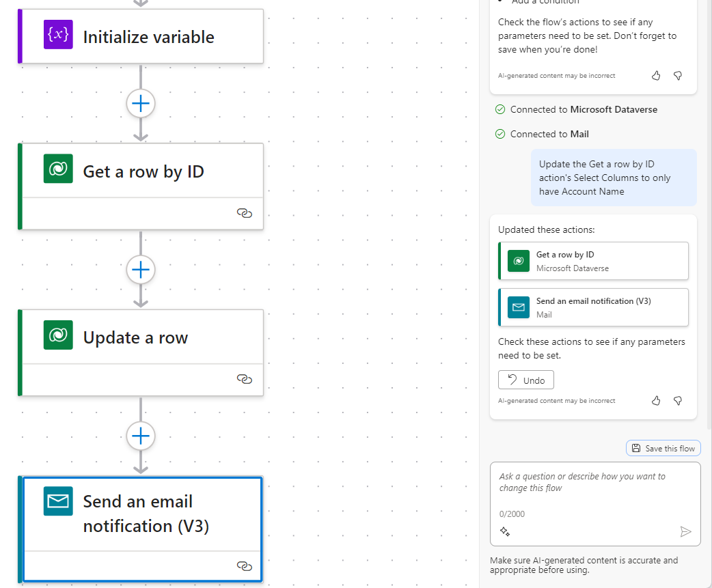Select the Dataverse icon on Get a row by ID
712x588 pixels.
[x=58, y=169]
